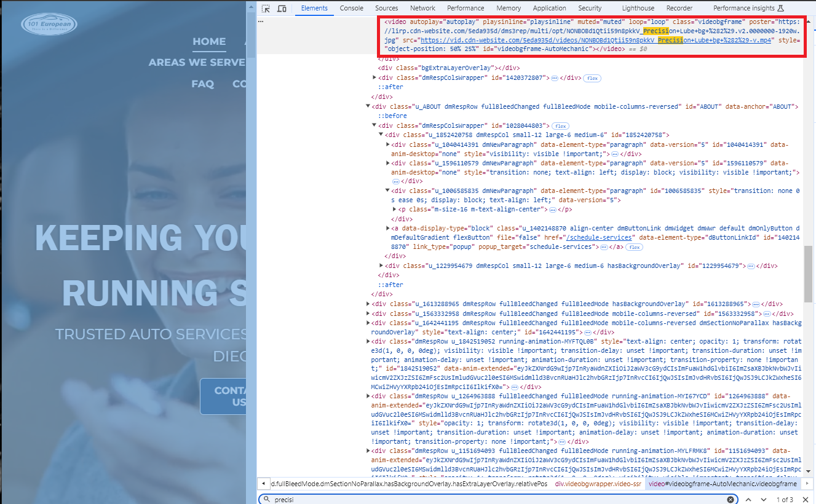Select the video#videobgframe-AutoMechanic breadcrumb

point(723,484)
